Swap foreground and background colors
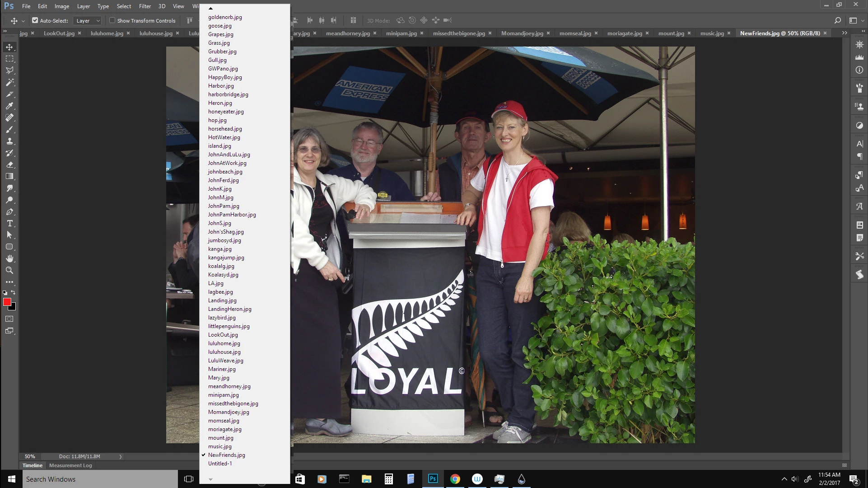 (13, 292)
